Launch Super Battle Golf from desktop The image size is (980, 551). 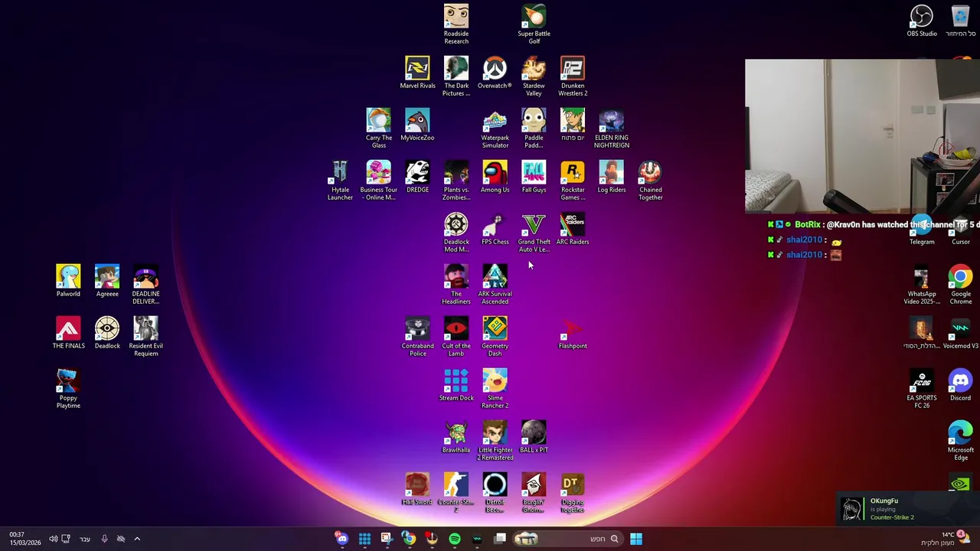534,24
